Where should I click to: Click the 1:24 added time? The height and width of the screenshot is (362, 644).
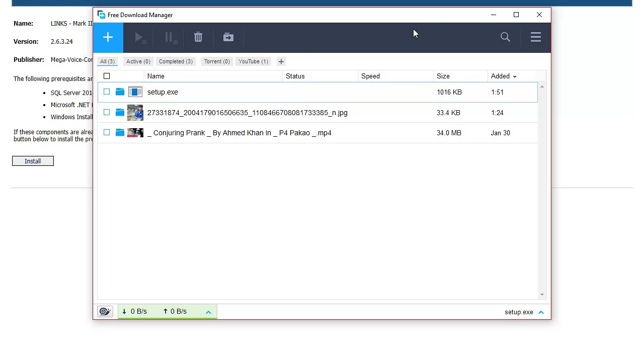coord(497,113)
